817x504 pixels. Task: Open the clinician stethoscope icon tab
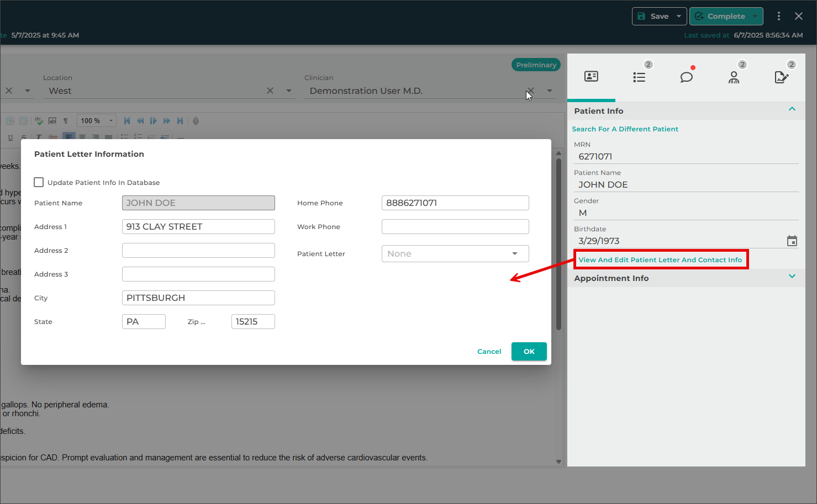point(734,77)
